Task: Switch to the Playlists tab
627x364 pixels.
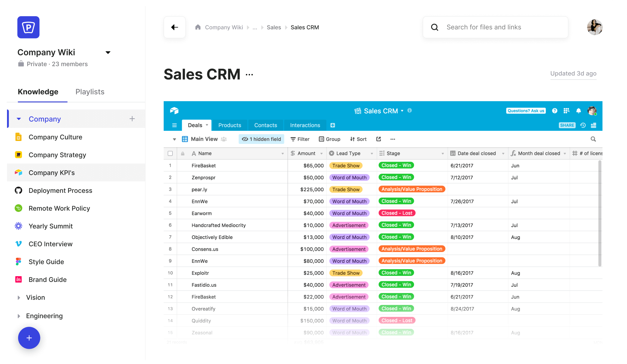Action: pos(90,92)
